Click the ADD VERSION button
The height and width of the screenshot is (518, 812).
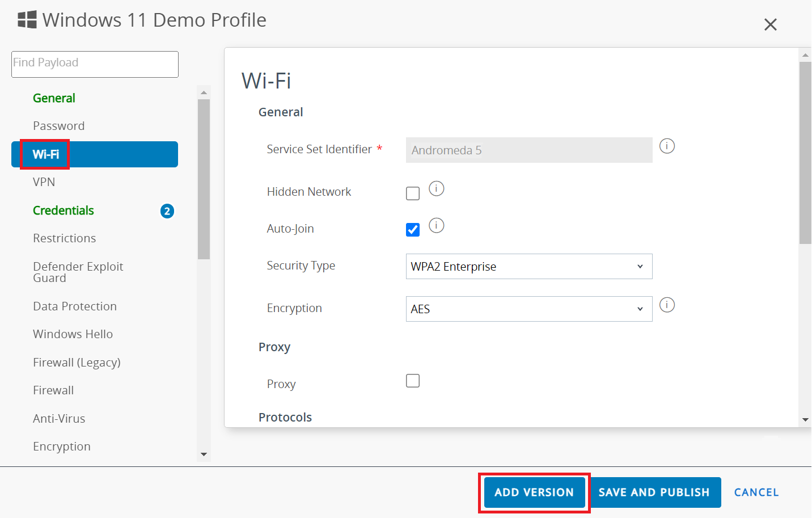coord(534,492)
